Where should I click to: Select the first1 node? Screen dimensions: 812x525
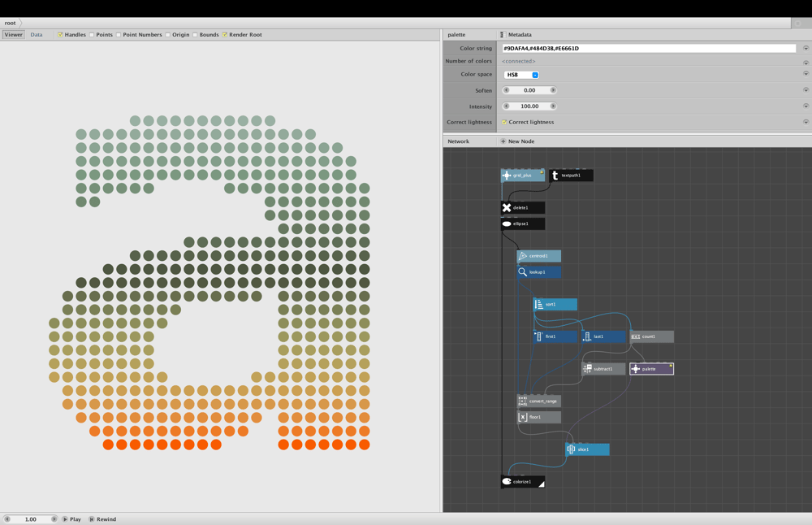pos(555,337)
